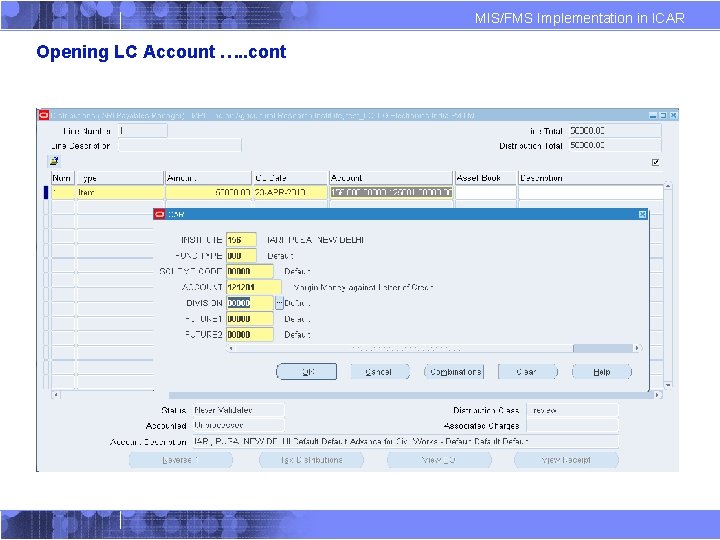This screenshot has width=720, height=540.
Task: Click the right arrow of the dialog's horizontal scrollbar
Action: (x=637, y=348)
